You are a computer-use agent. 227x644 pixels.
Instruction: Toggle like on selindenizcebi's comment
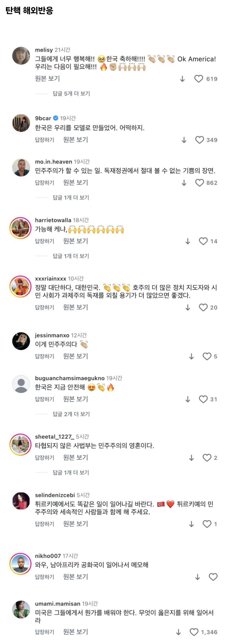point(207,524)
